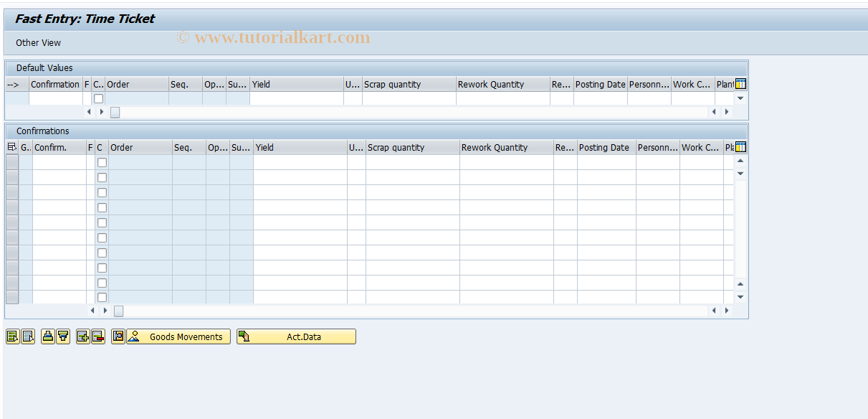
Task: Tick the C checkbox in last Confirmations row
Action: click(x=102, y=298)
